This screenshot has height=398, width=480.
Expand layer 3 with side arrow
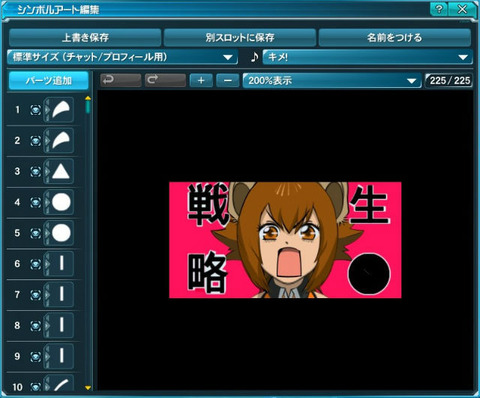tap(47, 171)
